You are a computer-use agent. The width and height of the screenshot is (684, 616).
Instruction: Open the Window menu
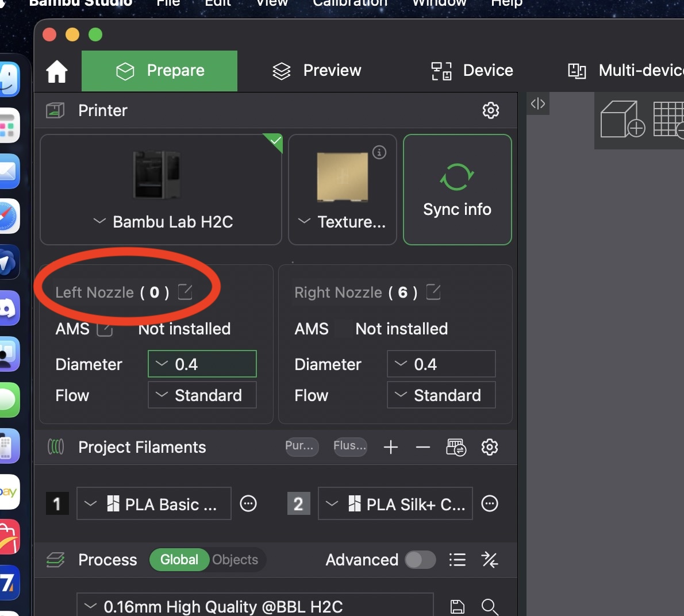tap(439, 3)
